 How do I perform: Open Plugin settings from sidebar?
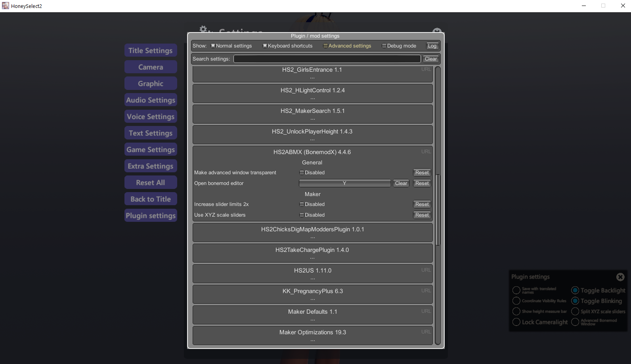tap(151, 216)
